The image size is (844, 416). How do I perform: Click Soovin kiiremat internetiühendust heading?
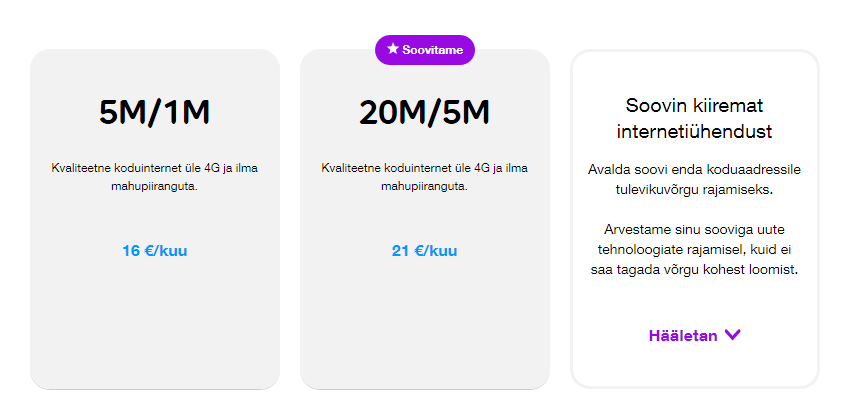tap(694, 118)
